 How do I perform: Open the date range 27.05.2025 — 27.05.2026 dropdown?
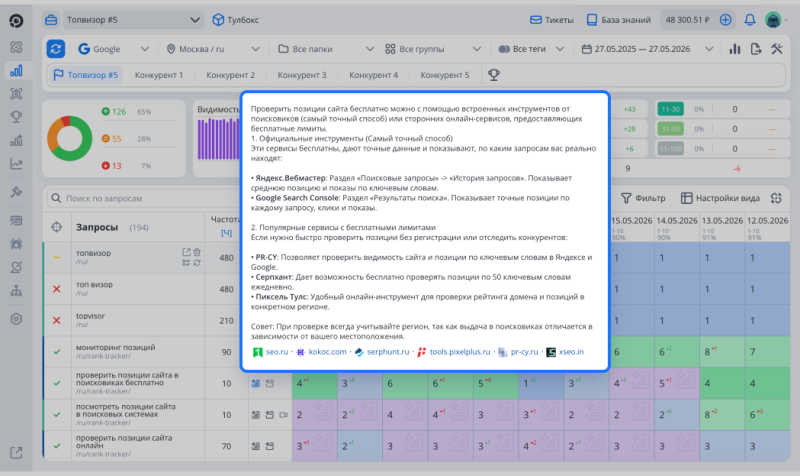coord(647,49)
